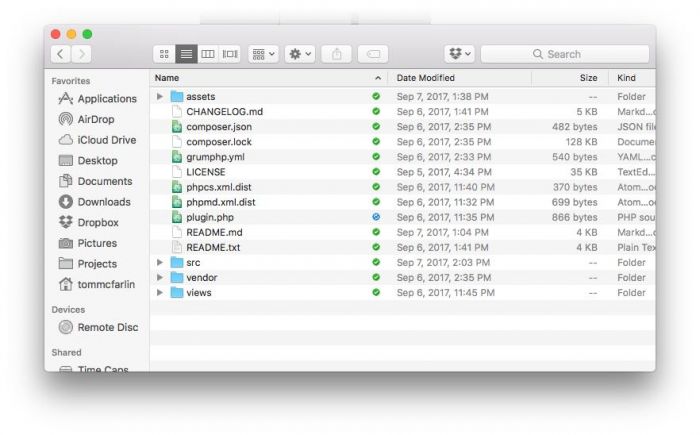Click the Edit Tags toolbar button

pos(373,54)
